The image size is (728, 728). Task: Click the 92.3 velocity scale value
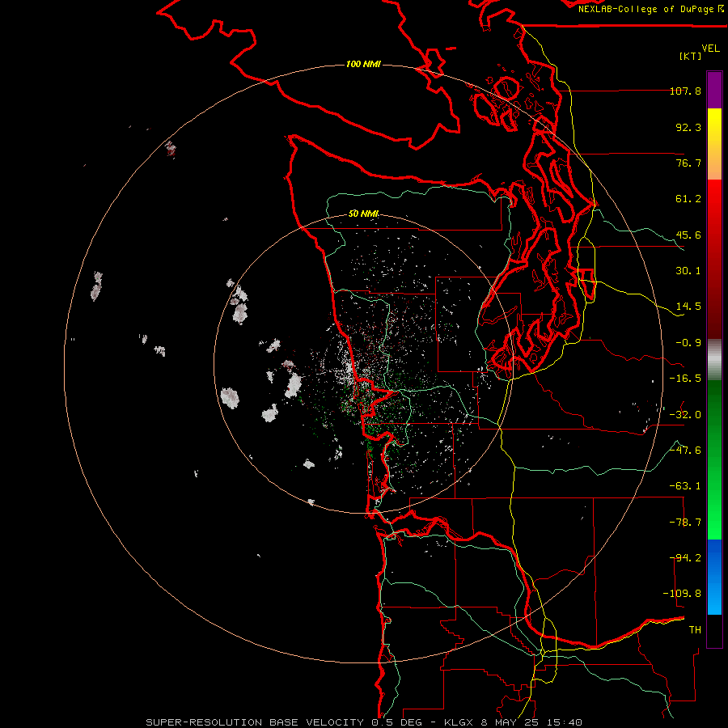[688, 127]
